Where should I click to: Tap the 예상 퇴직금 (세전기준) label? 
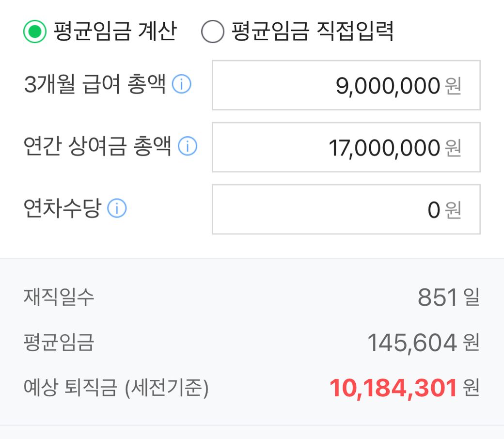116,388
